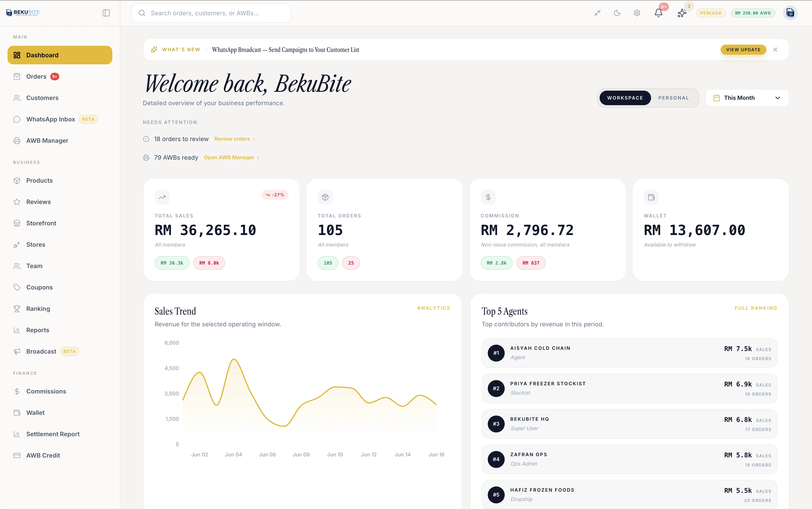The width and height of the screenshot is (812, 509).
Task: Click the RM 250.00 AWB credit badge
Action: pyautogui.click(x=753, y=13)
